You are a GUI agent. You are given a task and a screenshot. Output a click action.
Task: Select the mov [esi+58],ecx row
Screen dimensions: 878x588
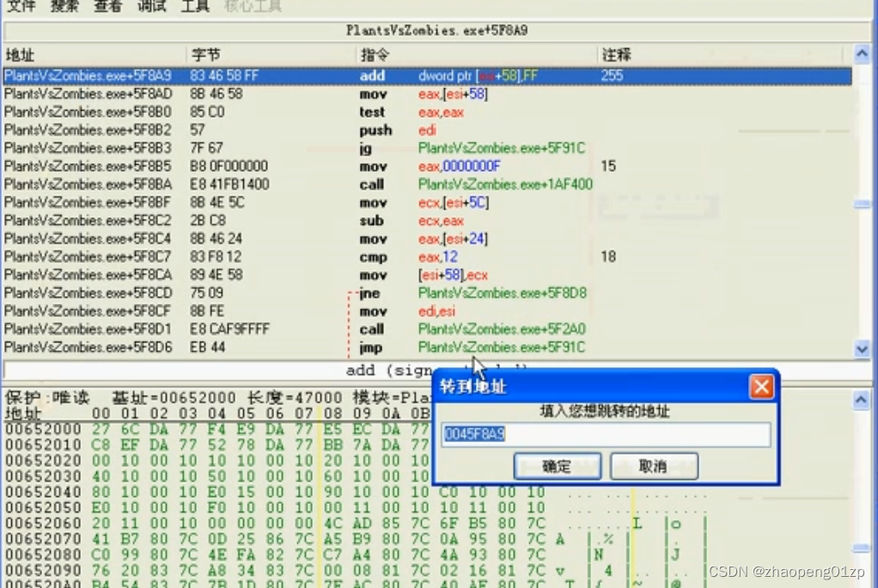coord(427,275)
